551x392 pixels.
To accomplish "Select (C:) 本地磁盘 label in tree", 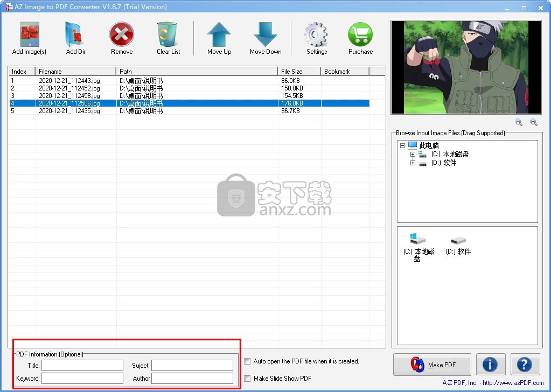I will tap(450, 154).
